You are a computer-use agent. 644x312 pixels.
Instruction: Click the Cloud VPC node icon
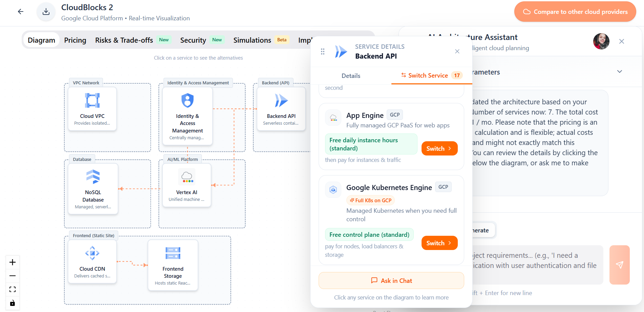[x=92, y=101]
